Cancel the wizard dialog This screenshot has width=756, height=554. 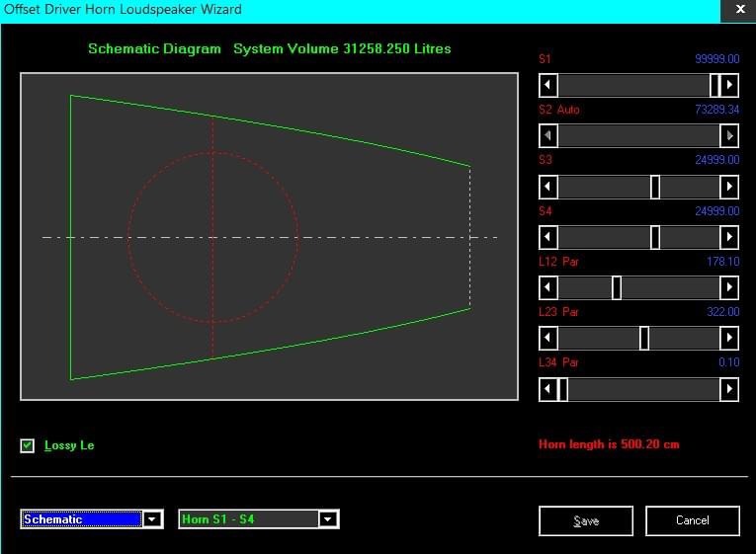[x=693, y=520]
